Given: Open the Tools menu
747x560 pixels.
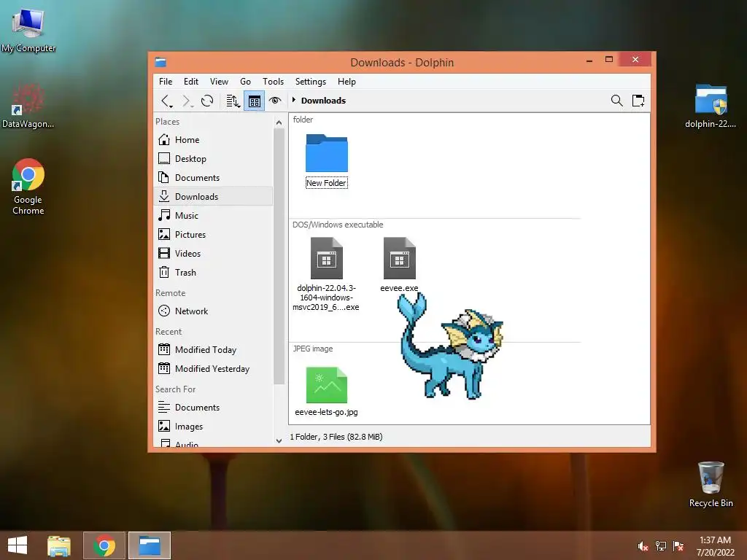Looking at the screenshot, I should (x=273, y=82).
